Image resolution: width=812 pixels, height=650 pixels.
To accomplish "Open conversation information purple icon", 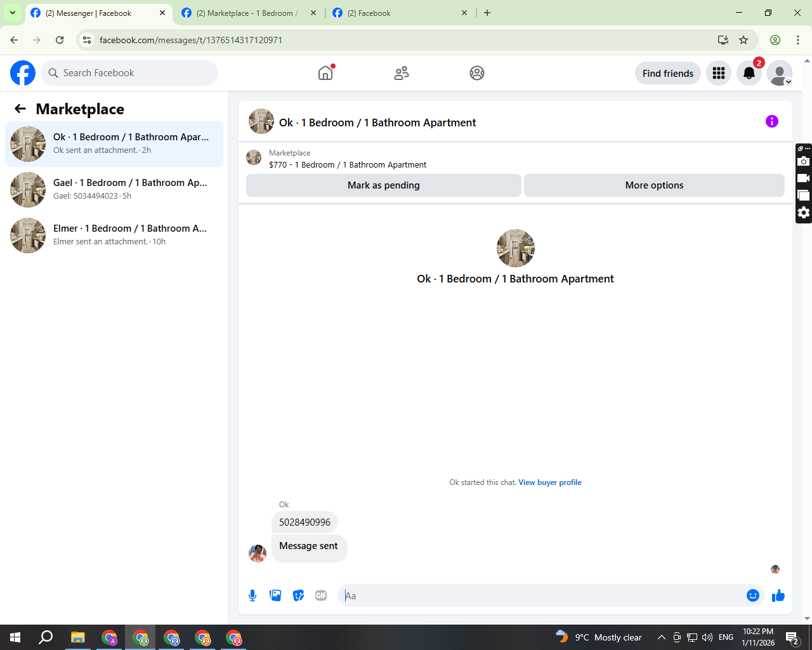I will coord(772,121).
